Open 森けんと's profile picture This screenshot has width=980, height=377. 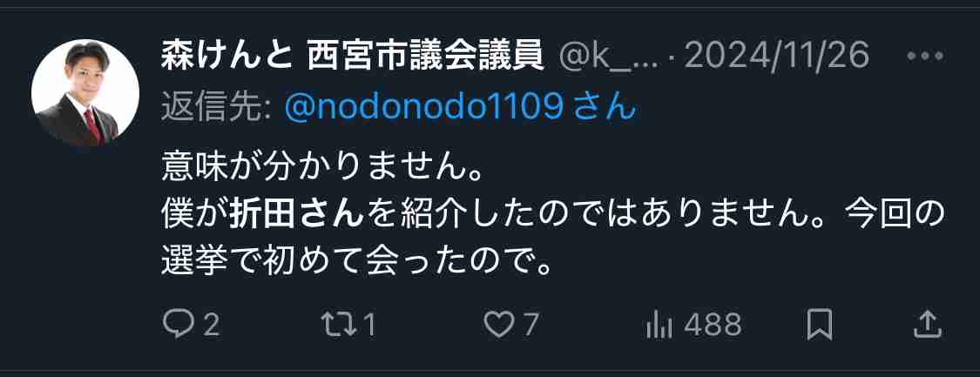pyautogui.click(x=85, y=93)
